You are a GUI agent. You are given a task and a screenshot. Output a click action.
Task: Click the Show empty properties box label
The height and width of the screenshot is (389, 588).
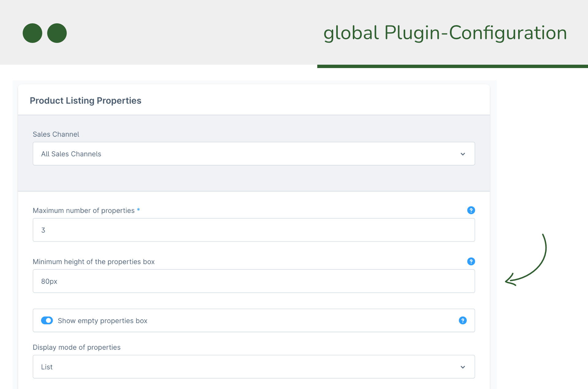(x=102, y=321)
